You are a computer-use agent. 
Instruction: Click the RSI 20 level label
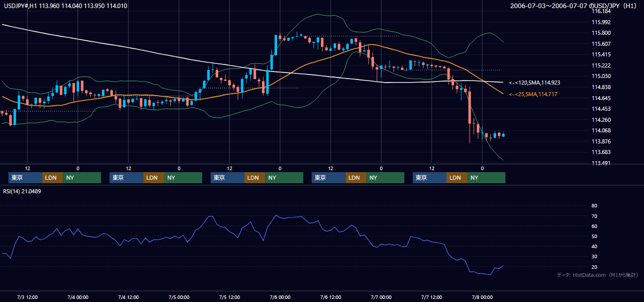tap(594, 267)
